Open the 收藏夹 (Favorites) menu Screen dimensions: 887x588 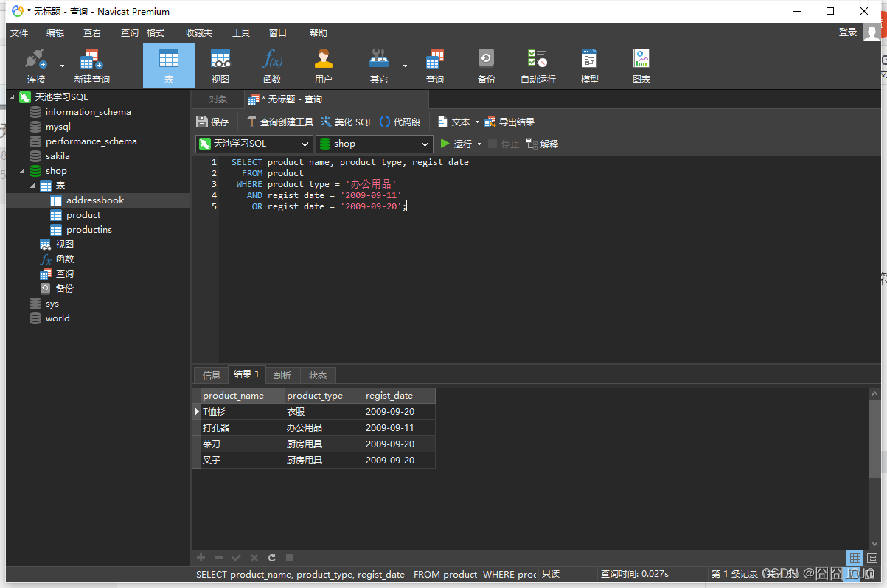click(x=199, y=32)
